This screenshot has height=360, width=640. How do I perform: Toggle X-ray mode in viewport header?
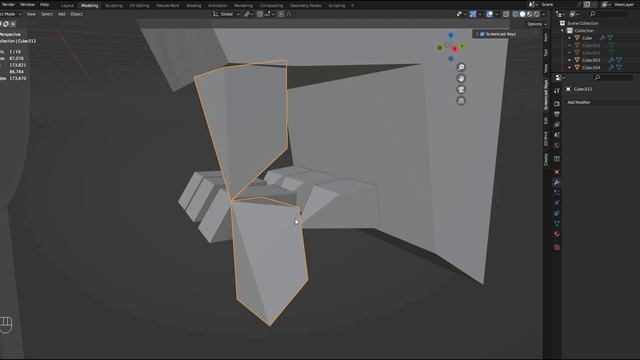tap(506, 14)
